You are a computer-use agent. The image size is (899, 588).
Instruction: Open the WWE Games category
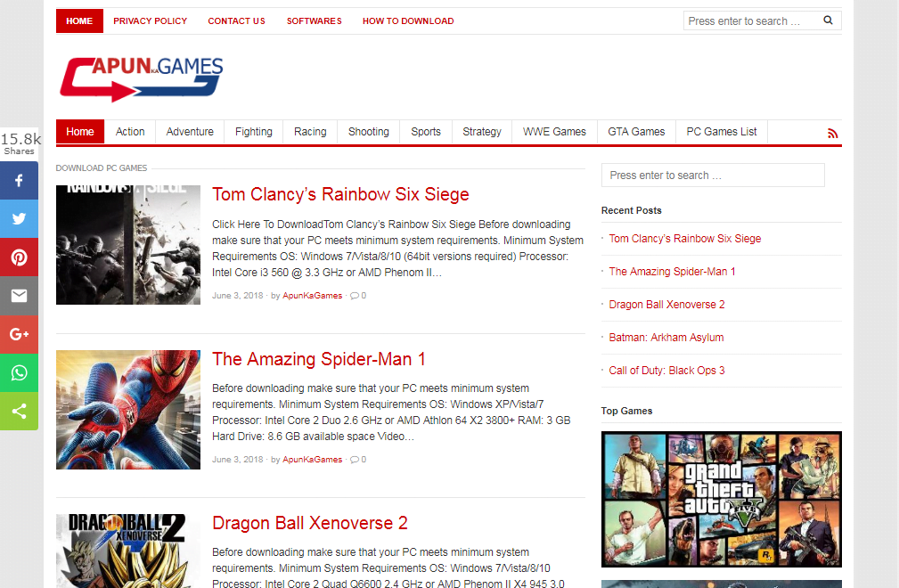pyautogui.click(x=554, y=132)
